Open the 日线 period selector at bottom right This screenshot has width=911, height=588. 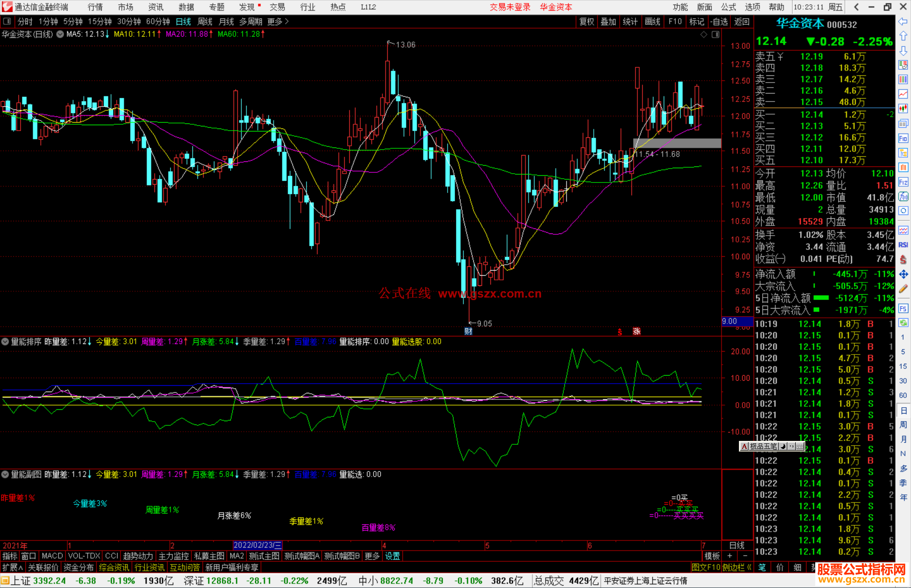[737, 545]
